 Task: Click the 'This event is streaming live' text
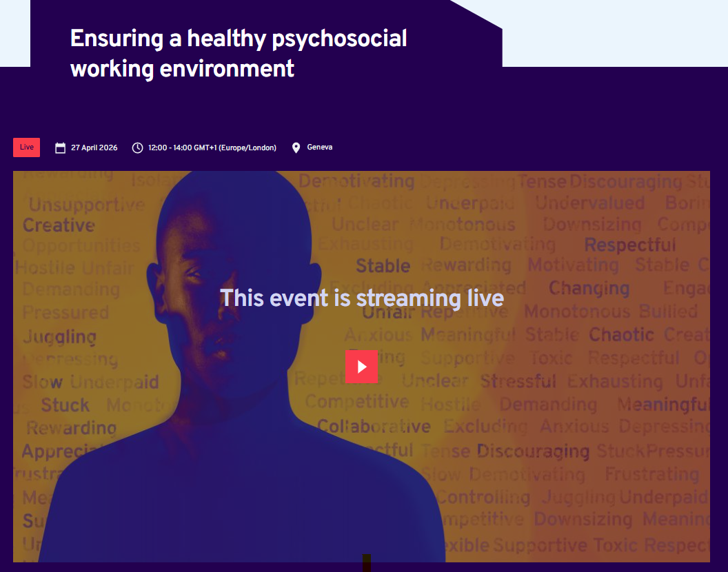tap(362, 298)
